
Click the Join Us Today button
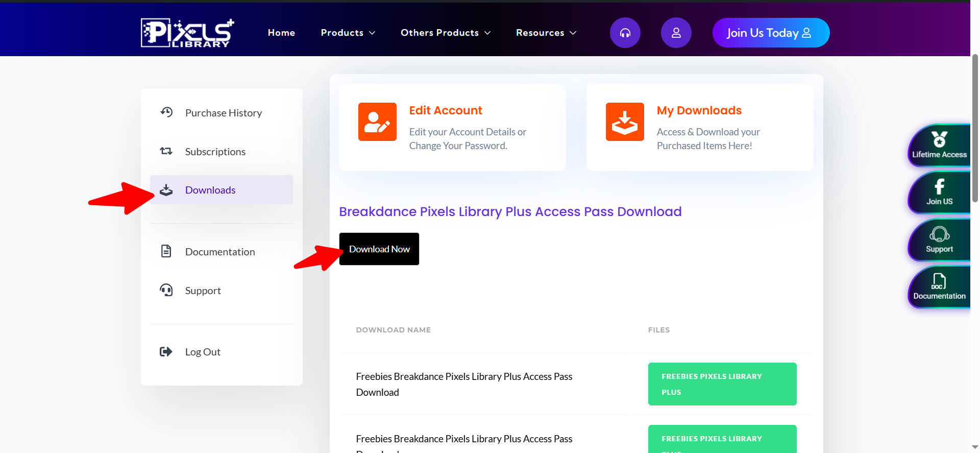click(770, 33)
